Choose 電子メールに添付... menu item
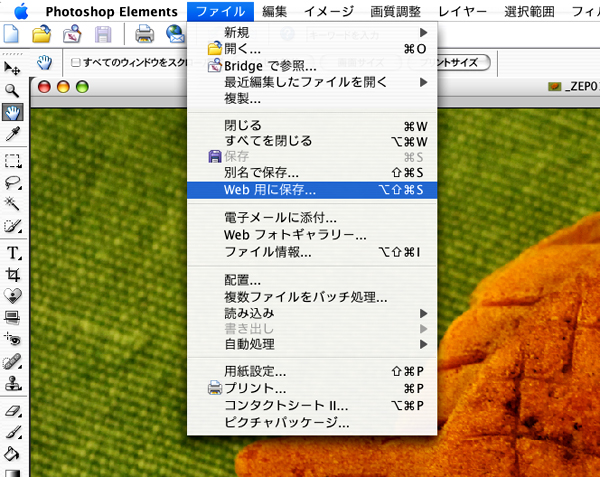The width and height of the screenshot is (600, 477). tap(312, 218)
